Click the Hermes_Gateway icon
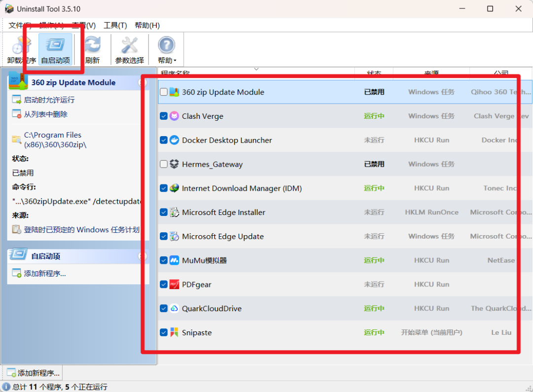Viewport: 533px width, 392px height. tap(174, 164)
